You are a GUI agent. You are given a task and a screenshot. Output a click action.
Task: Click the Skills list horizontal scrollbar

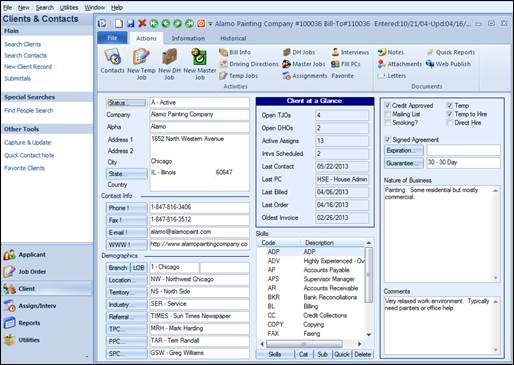[310, 344]
